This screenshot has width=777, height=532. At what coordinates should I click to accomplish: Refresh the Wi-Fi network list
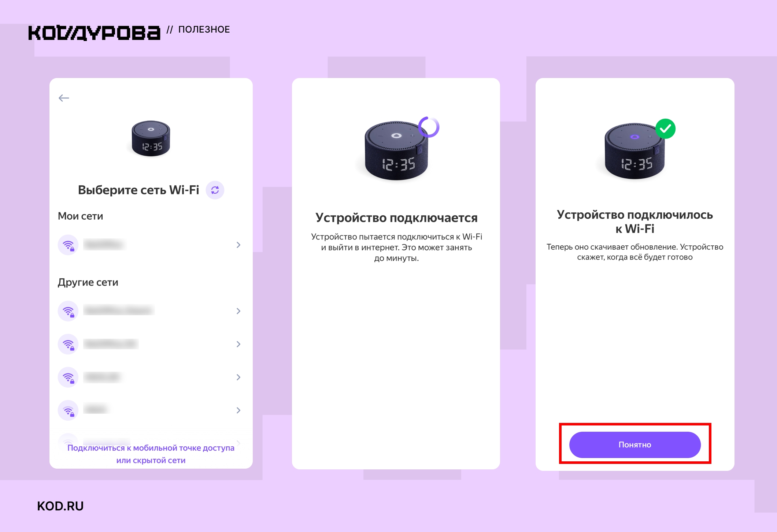[x=215, y=190]
